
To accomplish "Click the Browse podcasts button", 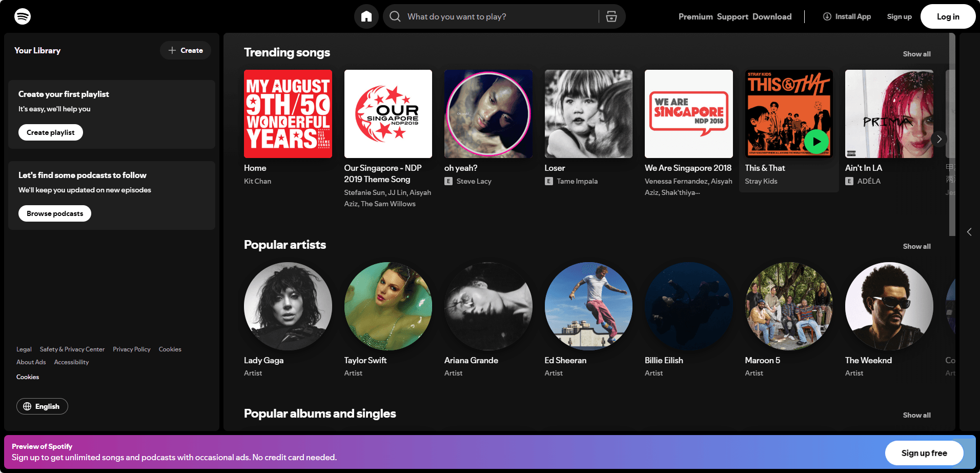I will [x=55, y=213].
